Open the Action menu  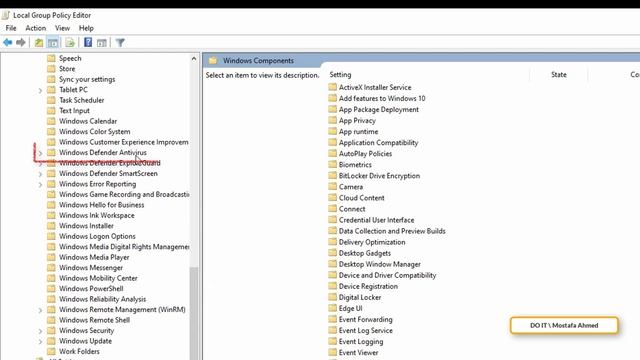[36, 28]
